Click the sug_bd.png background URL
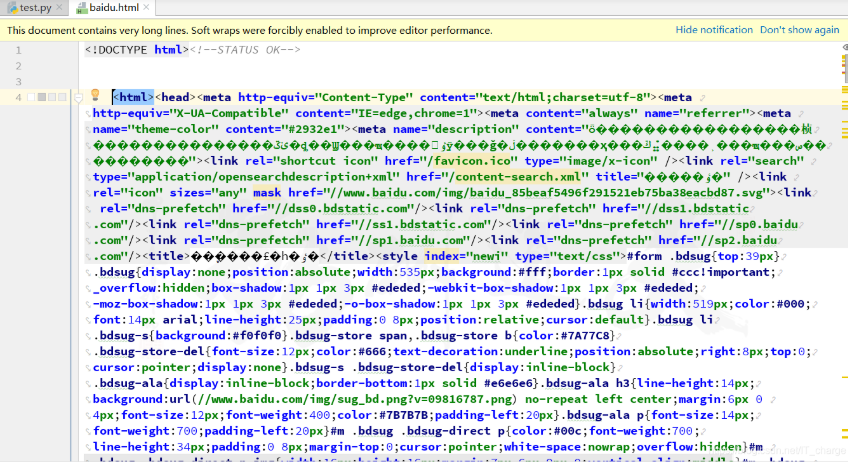The height and width of the screenshot is (463, 848). point(354,399)
